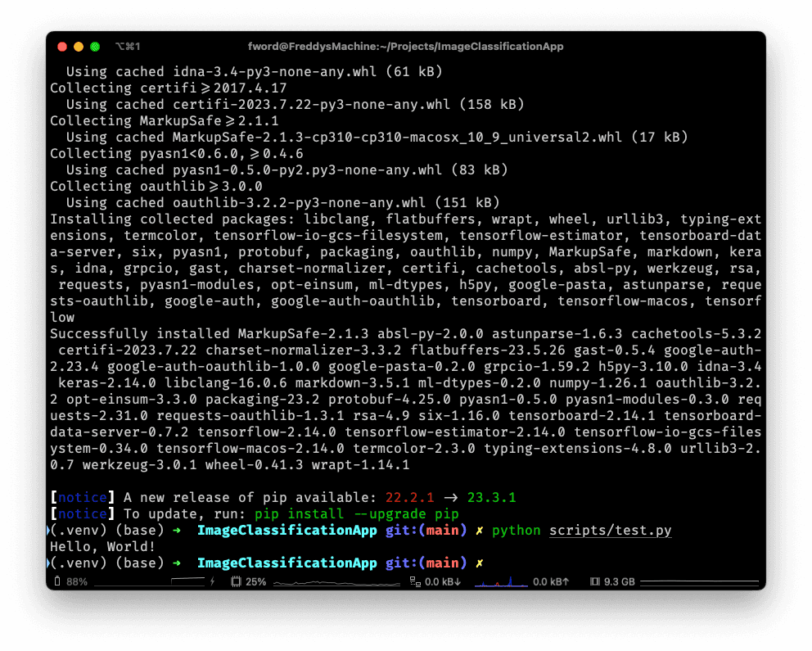Click the memory RAM icon
The height and width of the screenshot is (651, 812).
tap(595, 581)
